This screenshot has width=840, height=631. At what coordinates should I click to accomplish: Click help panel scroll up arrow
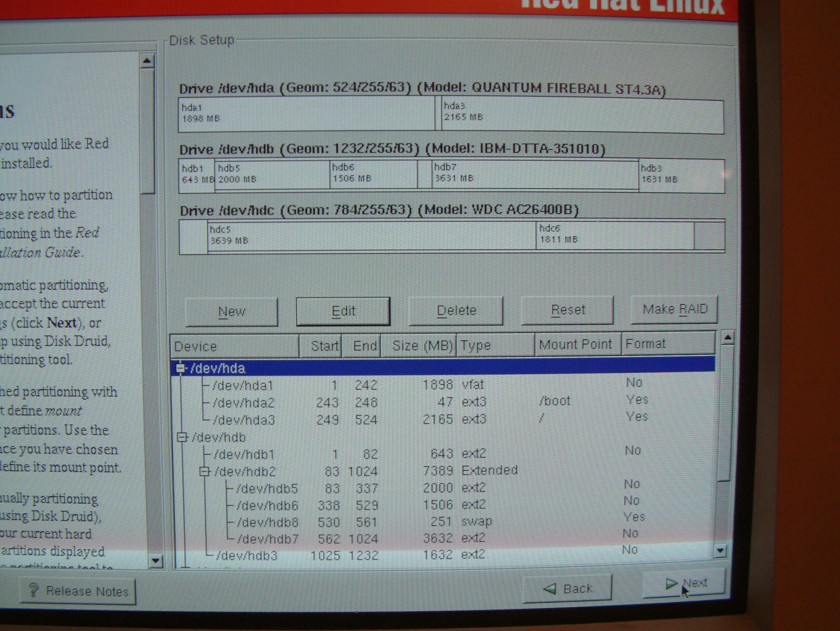coord(147,61)
